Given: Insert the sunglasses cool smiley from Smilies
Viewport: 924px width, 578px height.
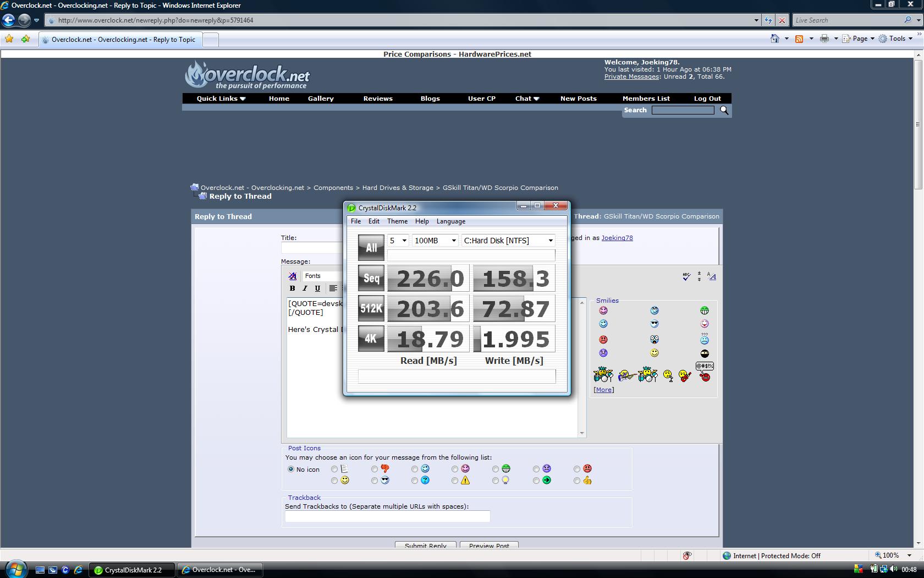Looking at the screenshot, I should 654,324.
